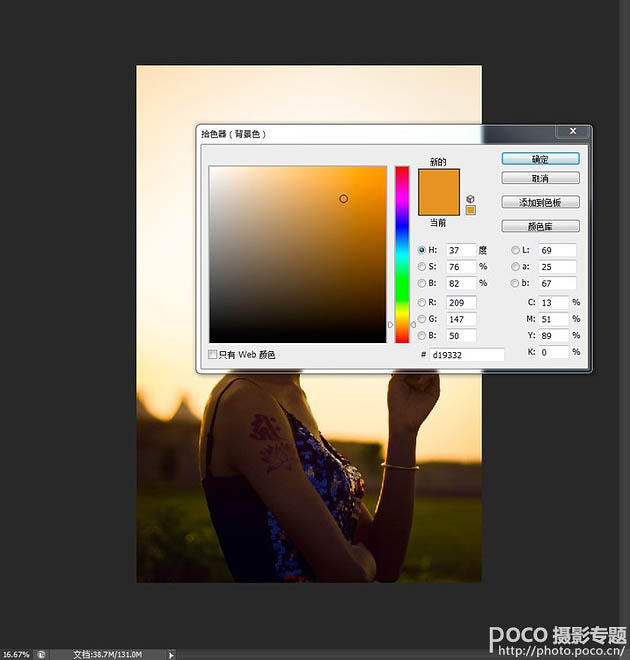
Task: Click 添加到色板 to add swatch
Action: click(540, 202)
